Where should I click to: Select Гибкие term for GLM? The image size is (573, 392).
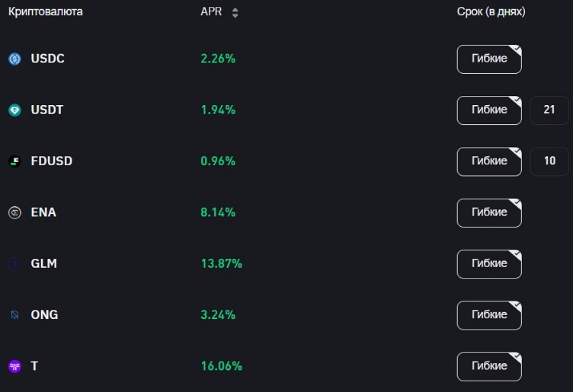click(x=489, y=264)
